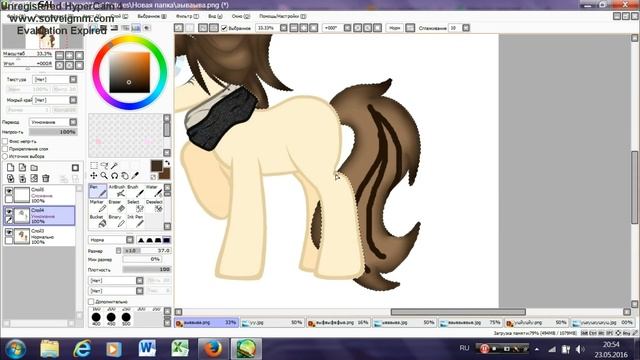Click the navigator preview thumbnail
This screenshot has width=640, height=360.
click(x=43, y=37)
